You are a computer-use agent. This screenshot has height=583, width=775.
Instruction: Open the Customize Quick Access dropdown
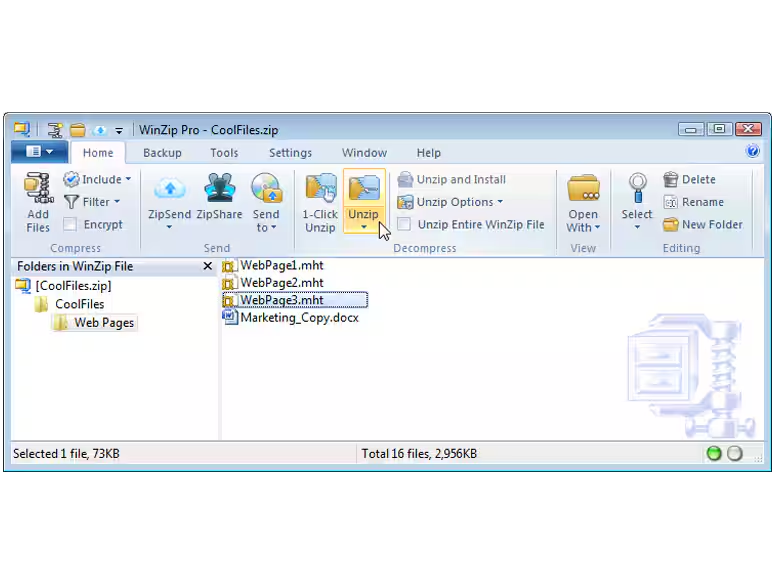(119, 130)
